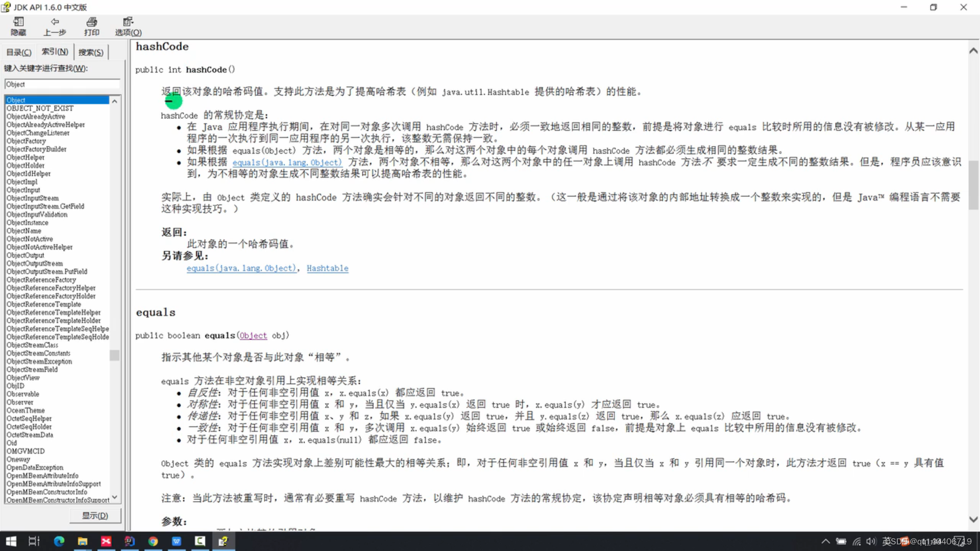The width and height of the screenshot is (980, 551).
Task: Click the volume icon in system tray
Action: coord(871,541)
